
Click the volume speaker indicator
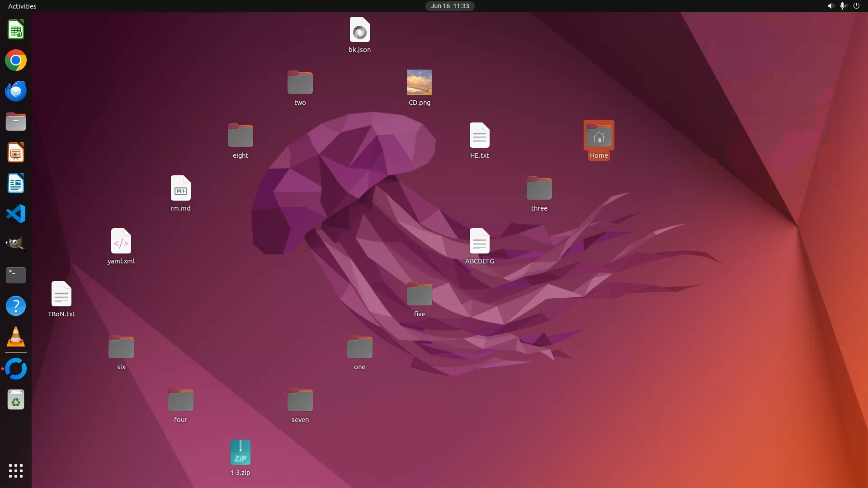click(x=830, y=6)
